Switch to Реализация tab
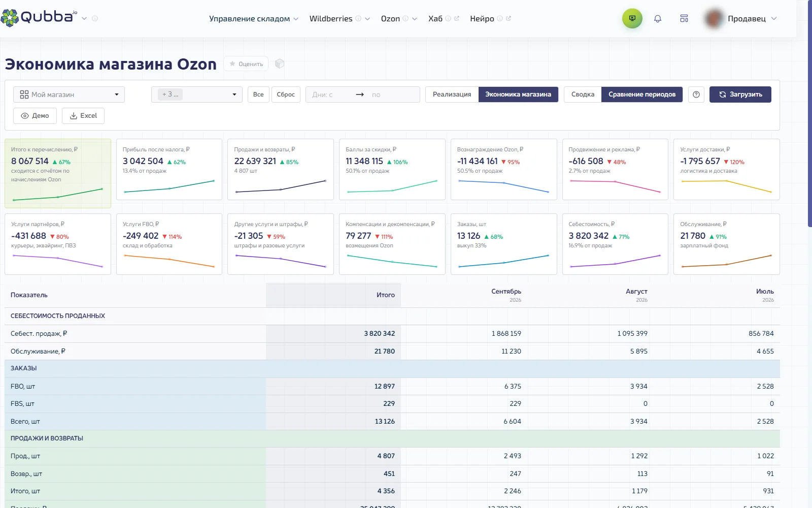This screenshot has width=812, height=508. coord(452,94)
